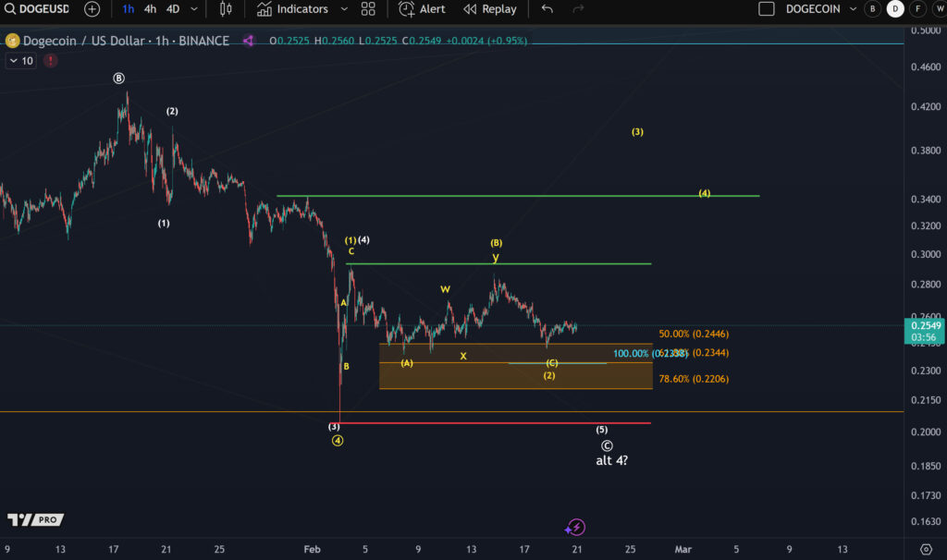This screenshot has height=560, width=947.
Task: Start bar Replay mode
Action: [x=490, y=9]
